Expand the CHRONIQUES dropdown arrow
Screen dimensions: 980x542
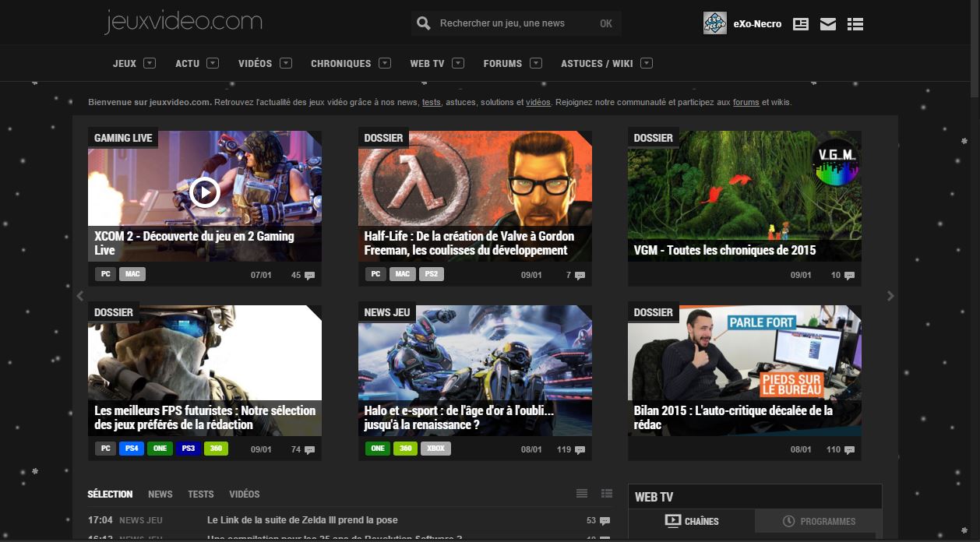click(x=385, y=63)
